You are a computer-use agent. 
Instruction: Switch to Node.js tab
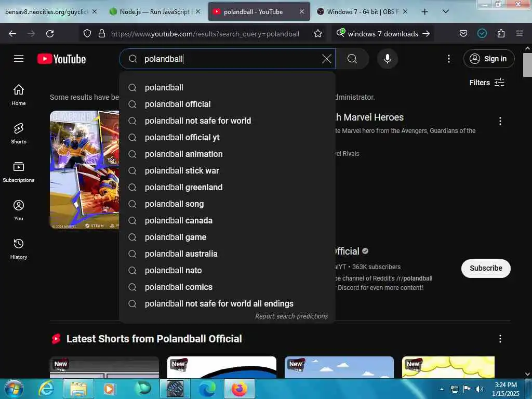click(x=155, y=12)
